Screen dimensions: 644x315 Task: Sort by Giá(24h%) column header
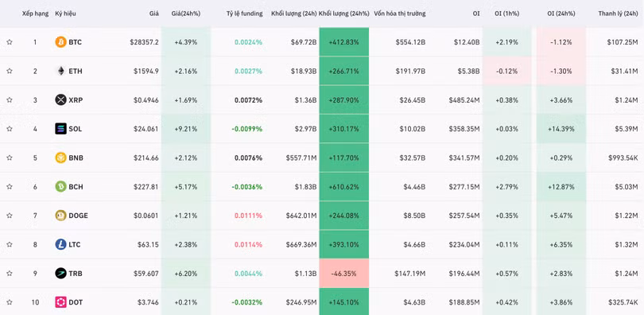(185, 14)
